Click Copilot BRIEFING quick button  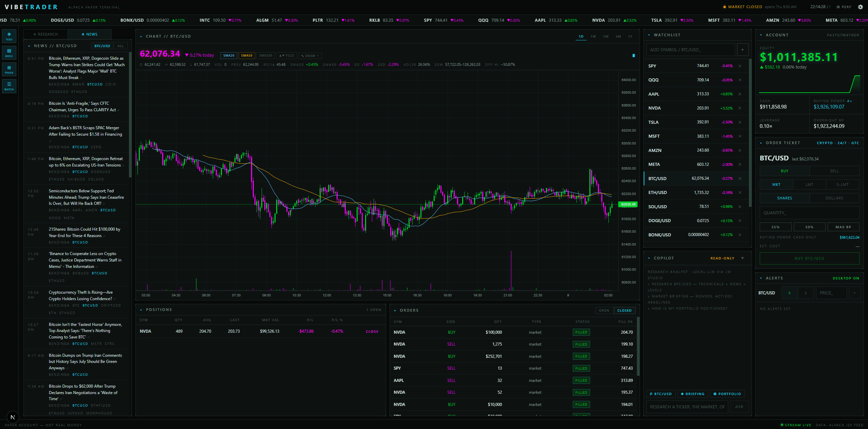693,394
